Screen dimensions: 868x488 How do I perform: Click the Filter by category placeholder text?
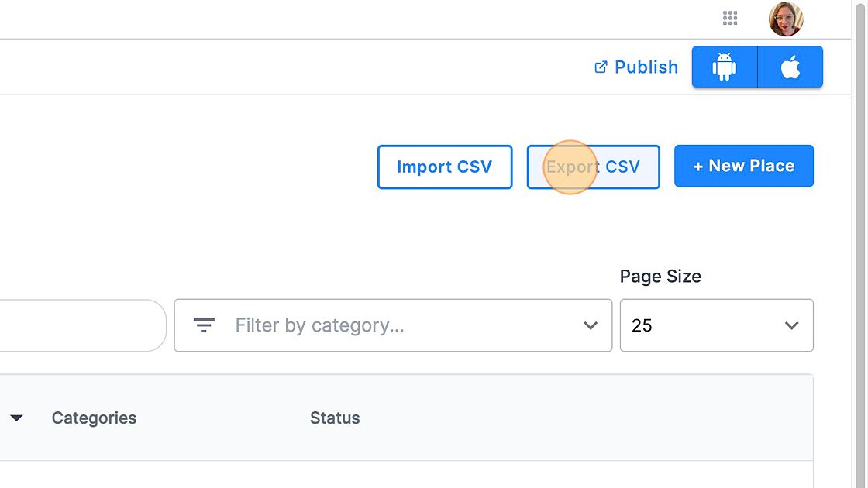319,325
